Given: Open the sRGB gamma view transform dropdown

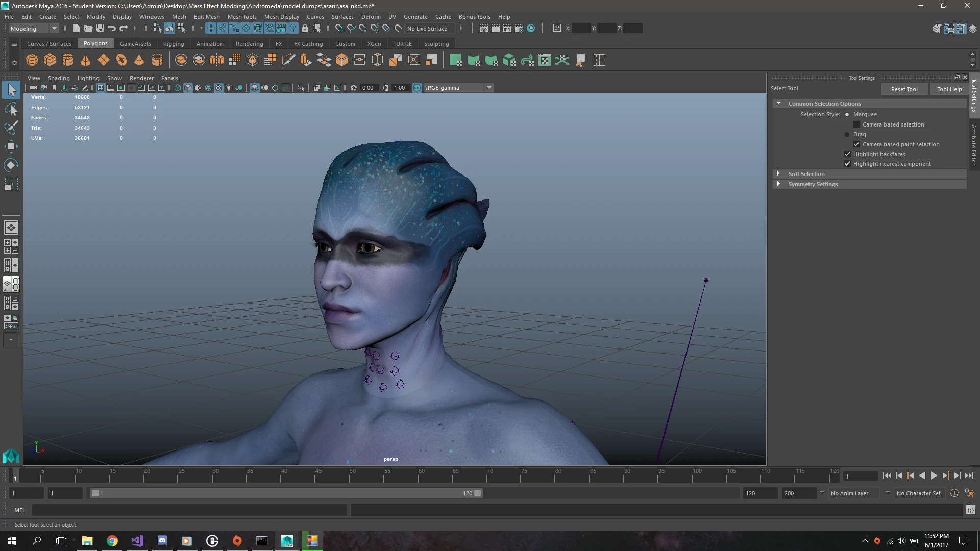Looking at the screenshot, I should 458,88.
